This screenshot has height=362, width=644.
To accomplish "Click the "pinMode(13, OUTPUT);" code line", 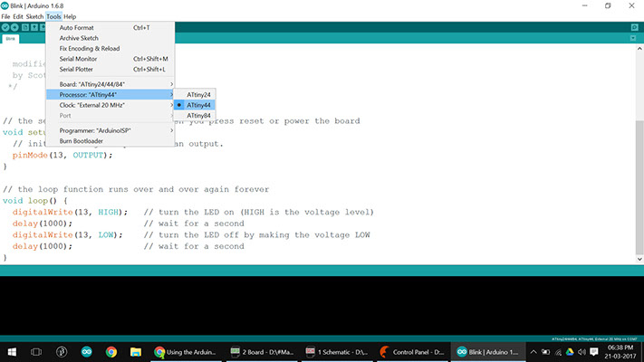I will click(62, 155).
